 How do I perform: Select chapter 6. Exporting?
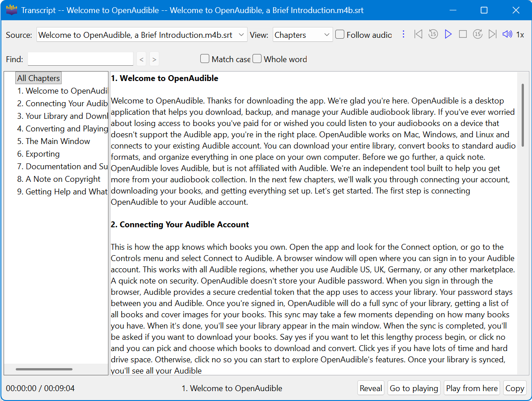[38, 153]
